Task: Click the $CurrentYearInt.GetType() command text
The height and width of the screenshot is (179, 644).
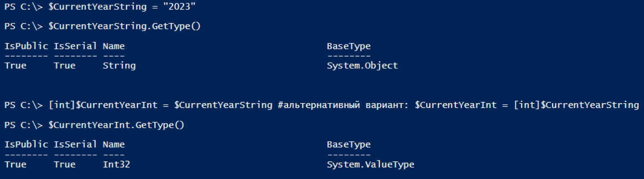Action: [x=116, y=125]
